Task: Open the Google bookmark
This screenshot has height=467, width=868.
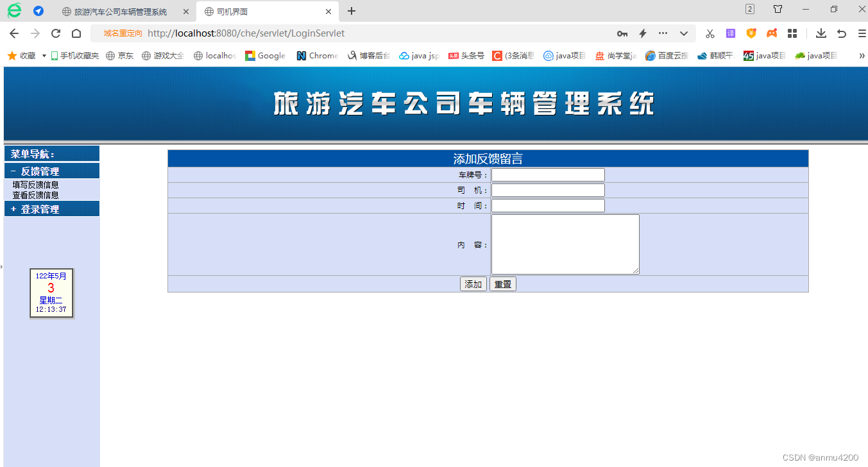Action: point(265,56)
